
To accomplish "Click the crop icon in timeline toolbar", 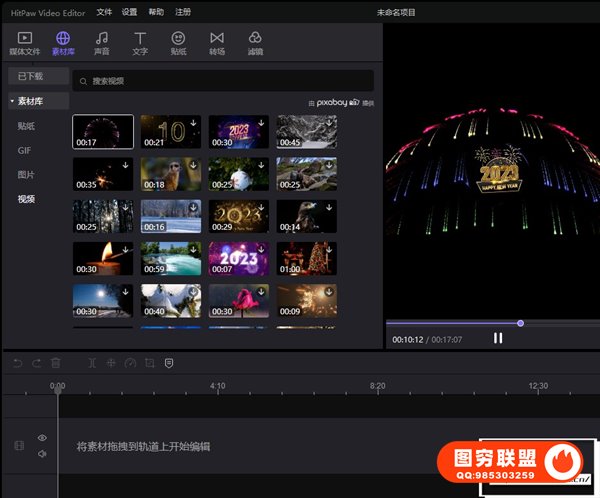I will pyautogui.click(x=149, y=363).
